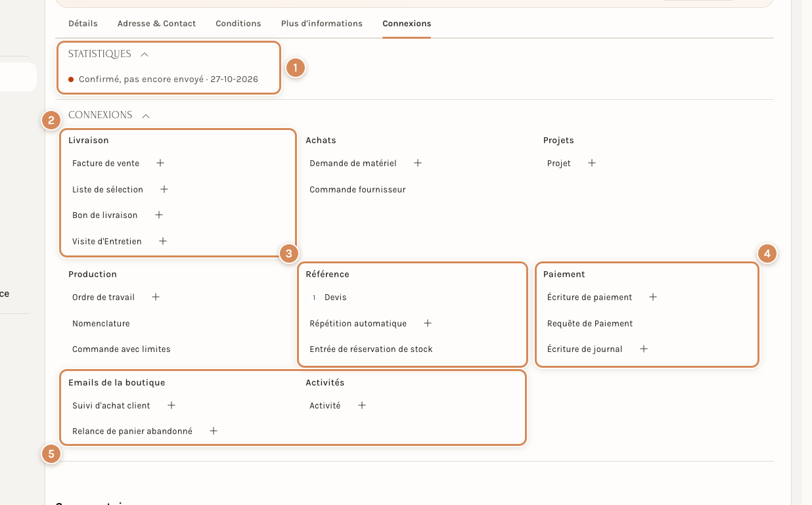The width and height of the screenshot is (812, 505).
Task: Create an Écriture de journal
Action: click(644, 349)
